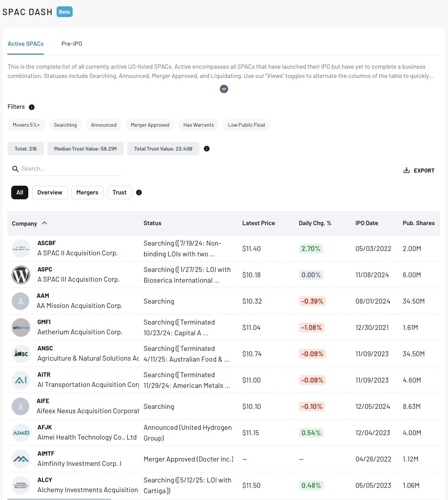Sort by the IPO Date header
Screen dimensions: 448x500
click(367, 223)
